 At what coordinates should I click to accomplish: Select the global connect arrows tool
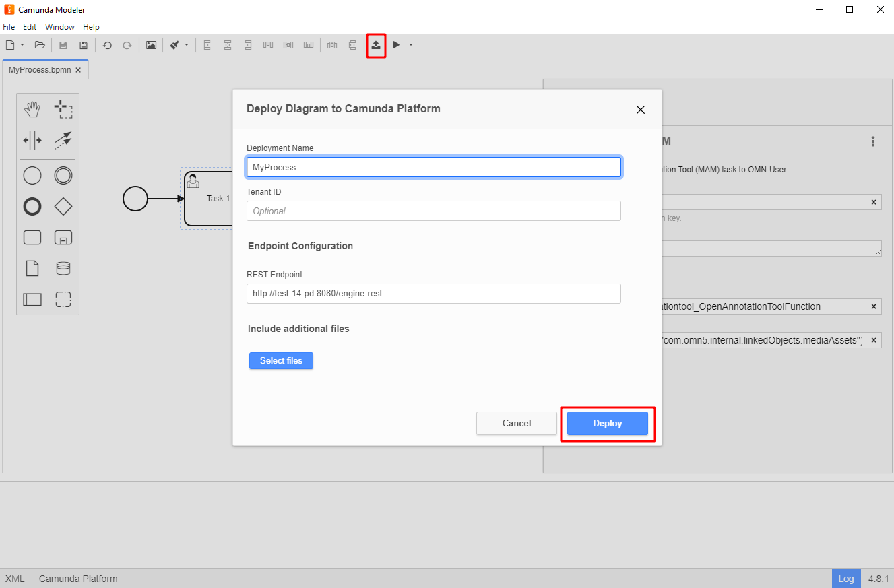pyautogui.click(x=63, y=140)
